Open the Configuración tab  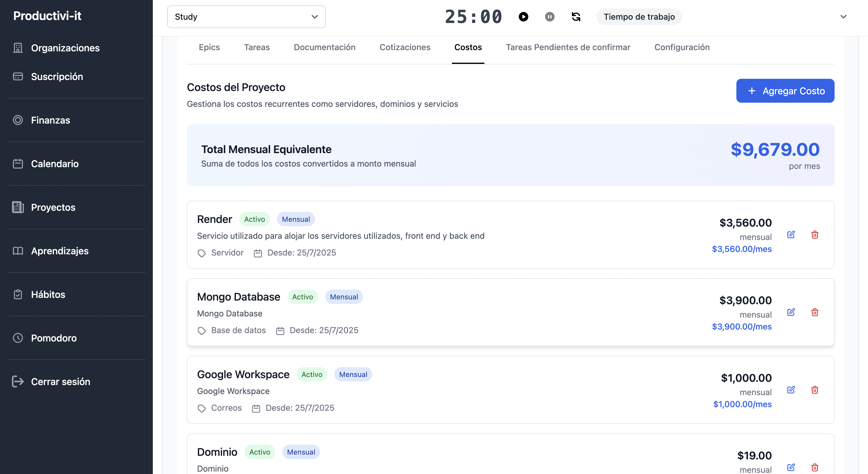(x=682, y=47)
